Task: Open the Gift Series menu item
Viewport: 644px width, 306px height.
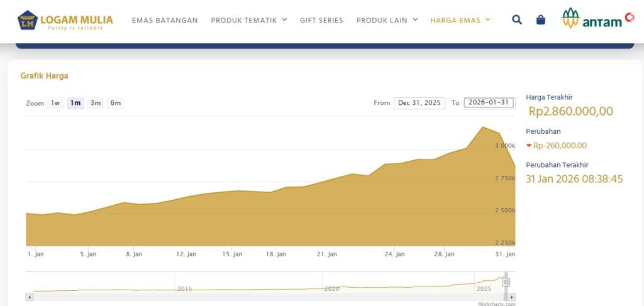Action: coord(321,20)
